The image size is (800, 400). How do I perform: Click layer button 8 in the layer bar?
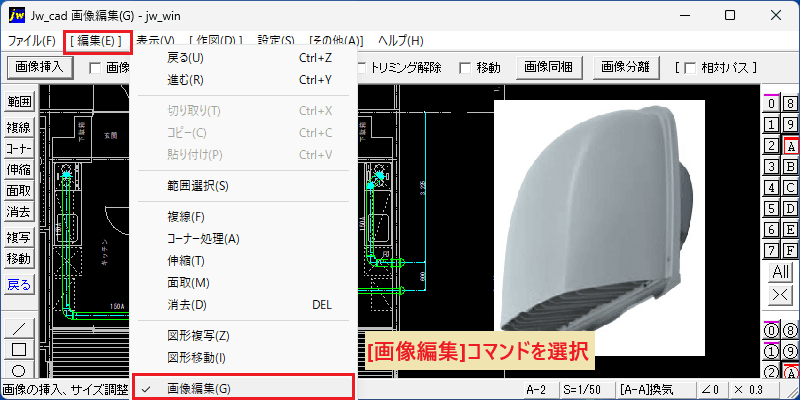(x=790, y=104)
